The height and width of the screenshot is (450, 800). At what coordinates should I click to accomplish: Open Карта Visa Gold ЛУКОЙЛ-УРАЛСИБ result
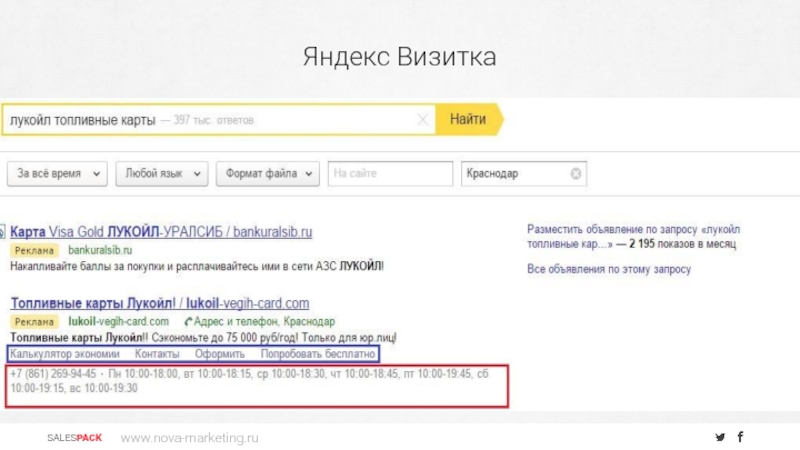pyautogui.click(x=161, y=232)
